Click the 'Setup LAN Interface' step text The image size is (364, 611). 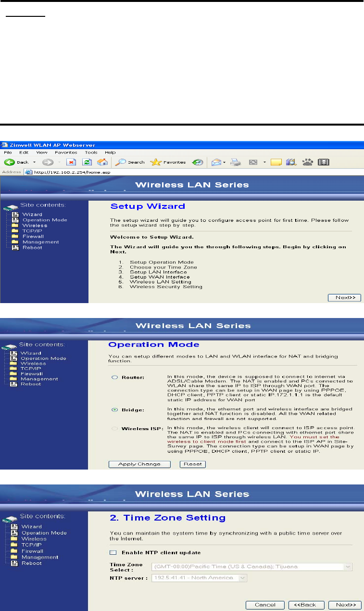coord(158,272)
